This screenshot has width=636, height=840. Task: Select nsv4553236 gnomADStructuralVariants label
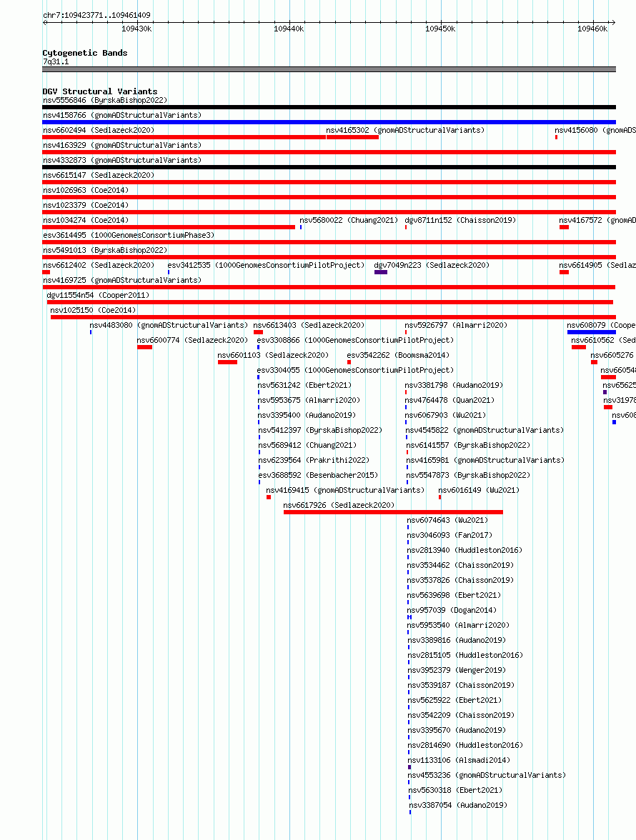tap(487, 775)
